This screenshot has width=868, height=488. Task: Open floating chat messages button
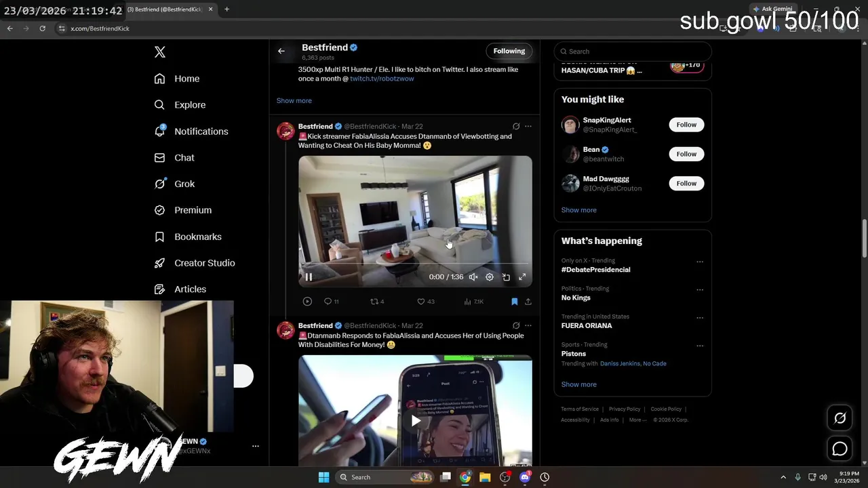(840, 449)
